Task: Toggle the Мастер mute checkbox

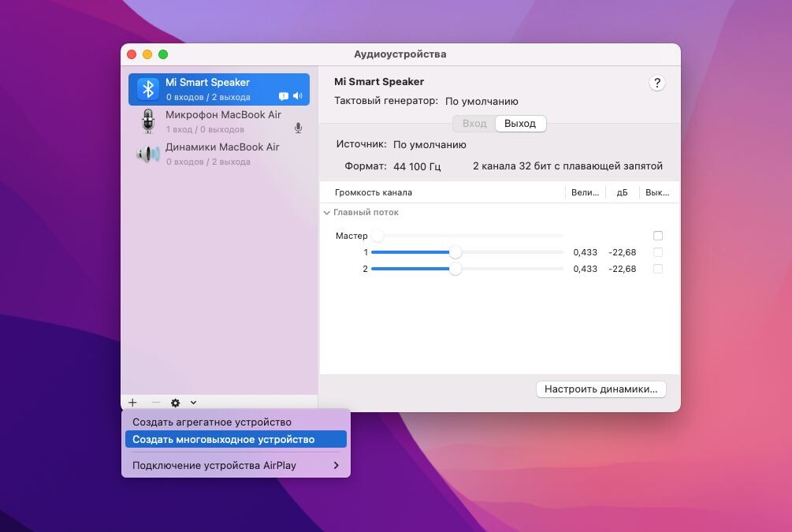Action: 658,236
